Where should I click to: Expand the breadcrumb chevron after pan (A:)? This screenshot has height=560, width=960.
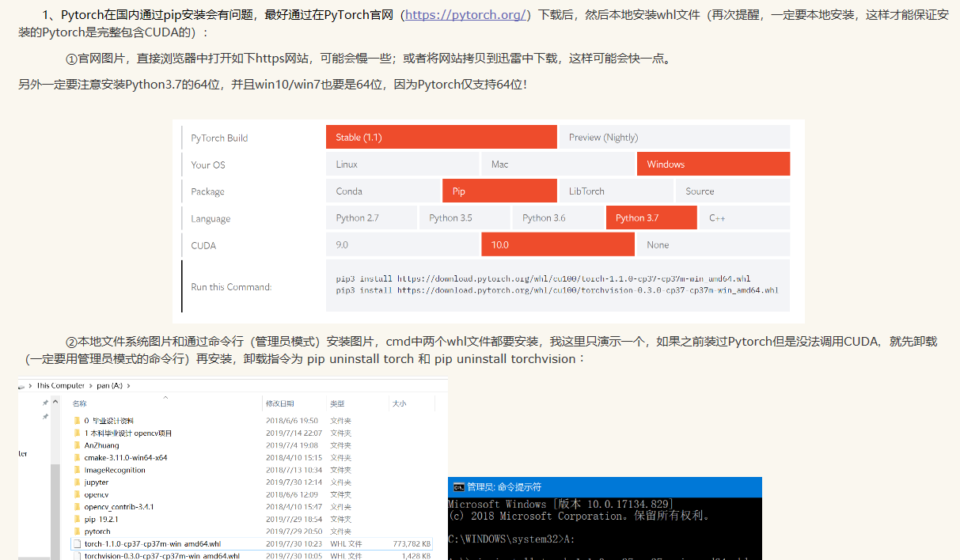pos(129,386)
